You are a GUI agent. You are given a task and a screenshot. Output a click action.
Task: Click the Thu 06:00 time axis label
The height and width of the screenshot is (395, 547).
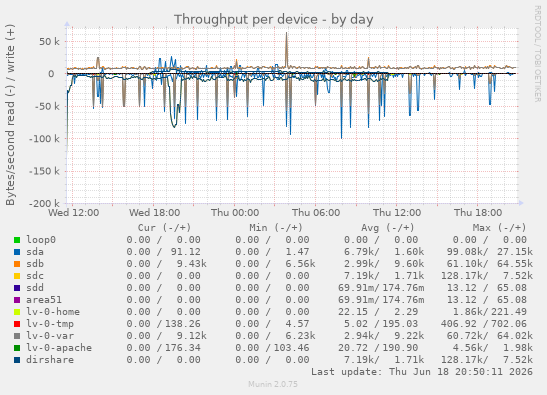coord(316,213)
